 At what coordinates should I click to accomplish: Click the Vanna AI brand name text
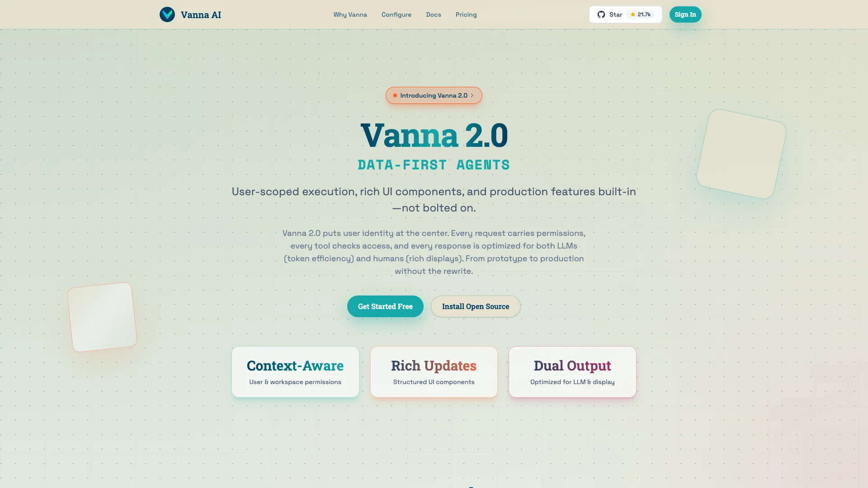[x=201, y=14]
